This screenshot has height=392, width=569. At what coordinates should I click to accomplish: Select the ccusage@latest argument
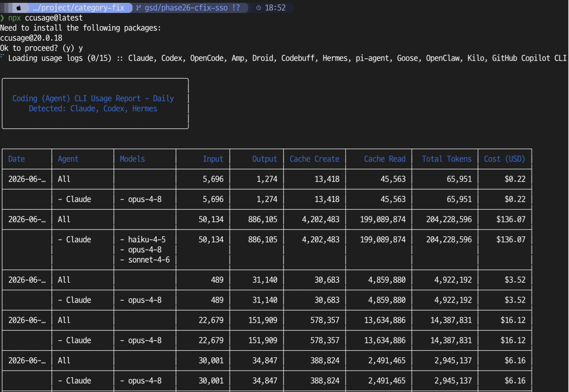pyautogui.click(x=54, y=18)
